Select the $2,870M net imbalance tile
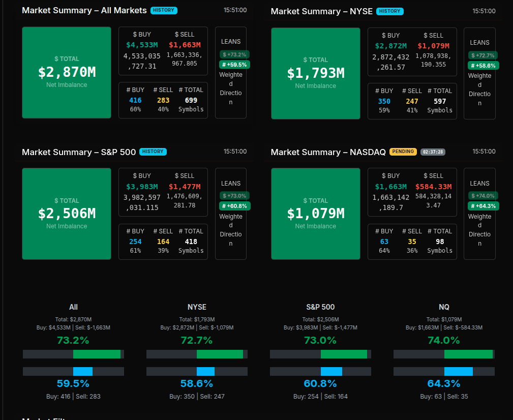Screen dimensions: 513x420 click(x=67, y=73)
